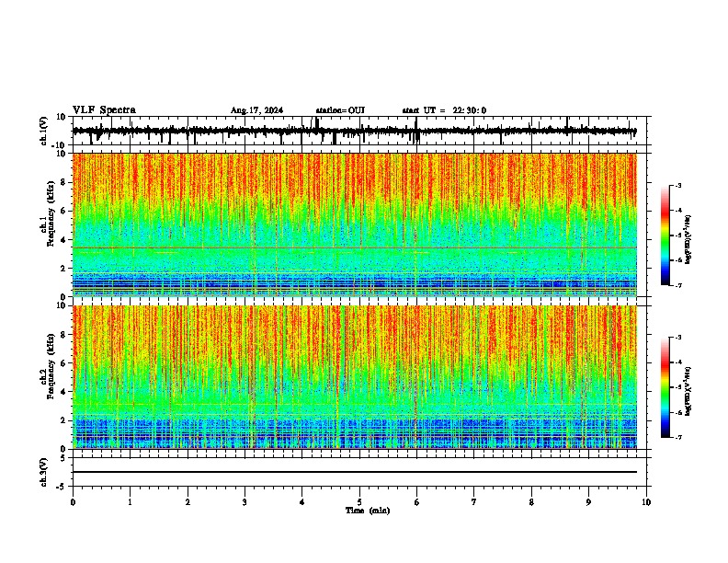Click the ch.1 colorbar "-7" bottom value
This screenshot has width=728, height=563.
click(x=678, y=285)
